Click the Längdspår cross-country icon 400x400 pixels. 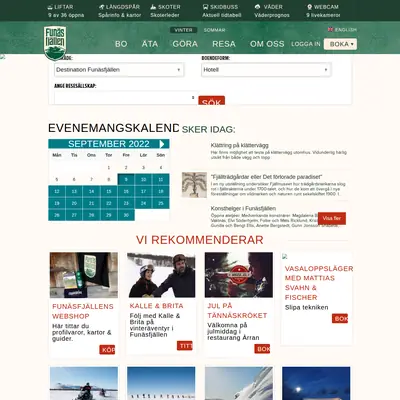point(101,7)
